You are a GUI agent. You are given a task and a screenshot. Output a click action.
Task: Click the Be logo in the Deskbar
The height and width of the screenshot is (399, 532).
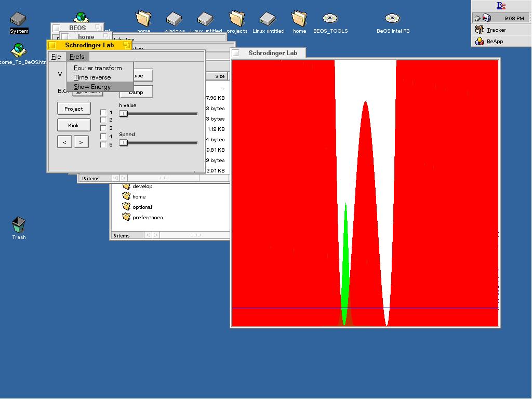[x=501, y=5]
